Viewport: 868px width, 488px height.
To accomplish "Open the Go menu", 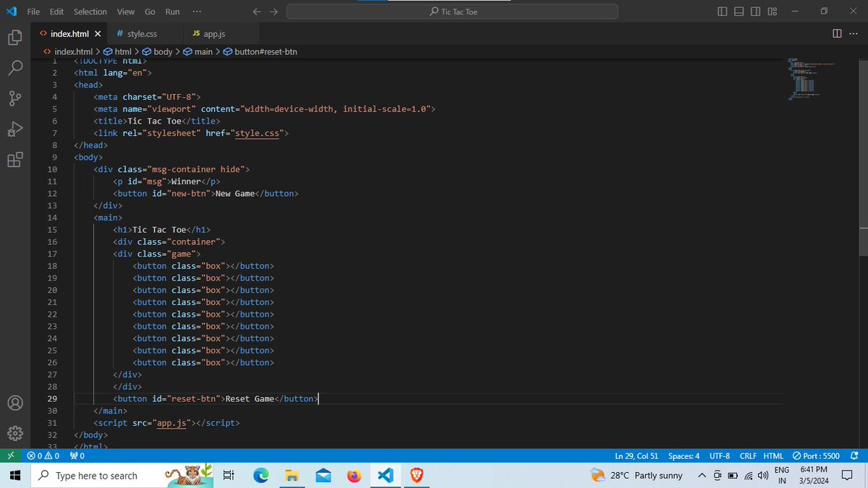I will click(150, 12).
